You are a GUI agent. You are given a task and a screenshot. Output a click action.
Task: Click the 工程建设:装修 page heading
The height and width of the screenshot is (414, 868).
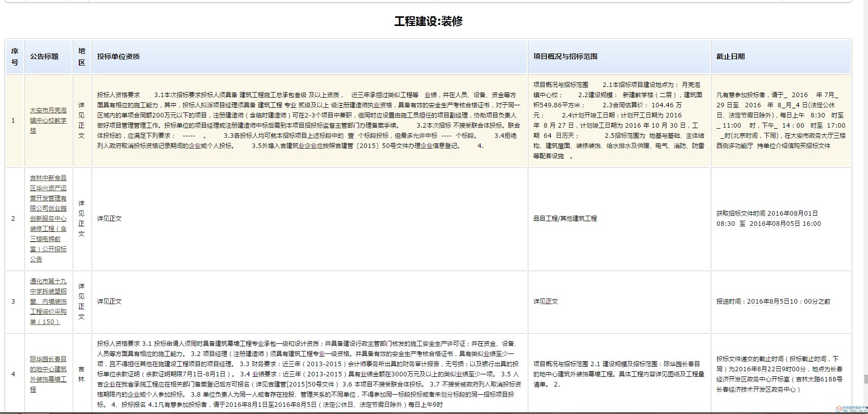pos(428,21)
